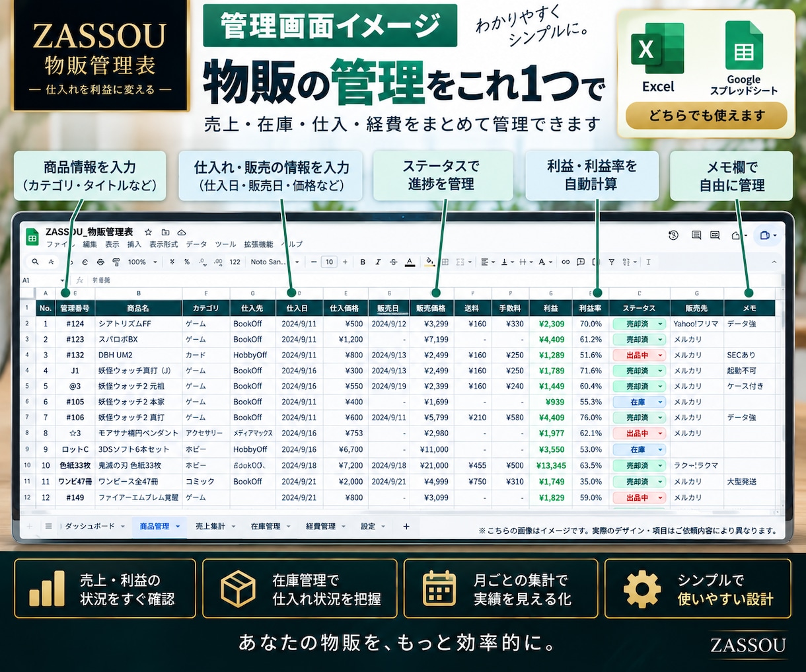Apply percent format with % icon
The height and width of the screenshot is (672, 806).
pyautogui.click(x=187, y=262)
